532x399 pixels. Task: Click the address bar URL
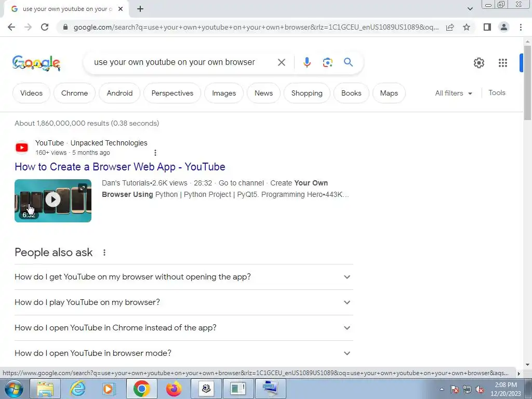pyautogui.click(x=256, y=27)
